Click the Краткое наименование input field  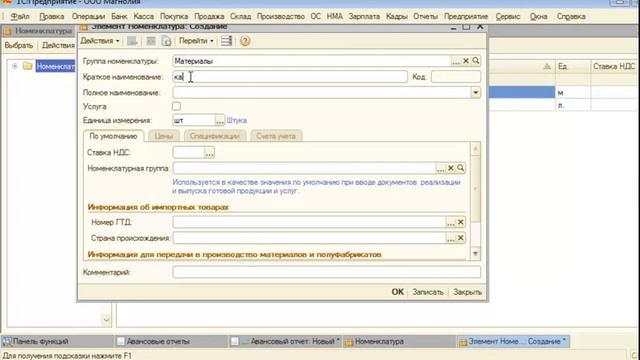coord(290,77)
